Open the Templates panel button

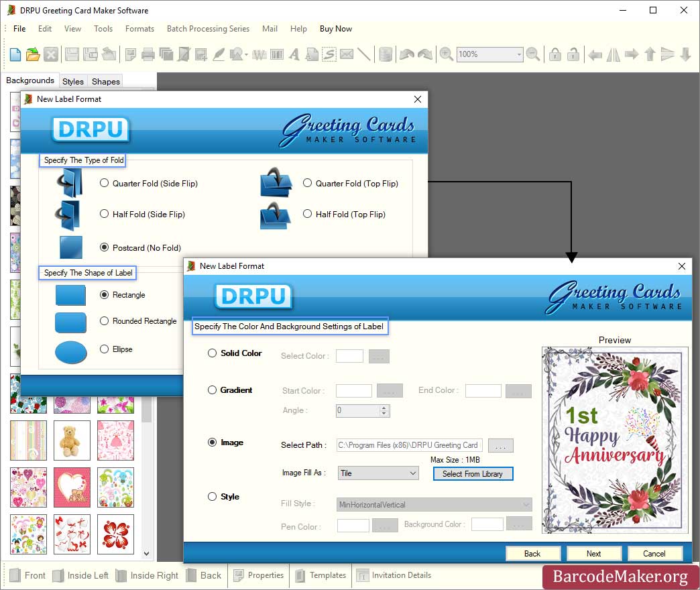point(320,575)
